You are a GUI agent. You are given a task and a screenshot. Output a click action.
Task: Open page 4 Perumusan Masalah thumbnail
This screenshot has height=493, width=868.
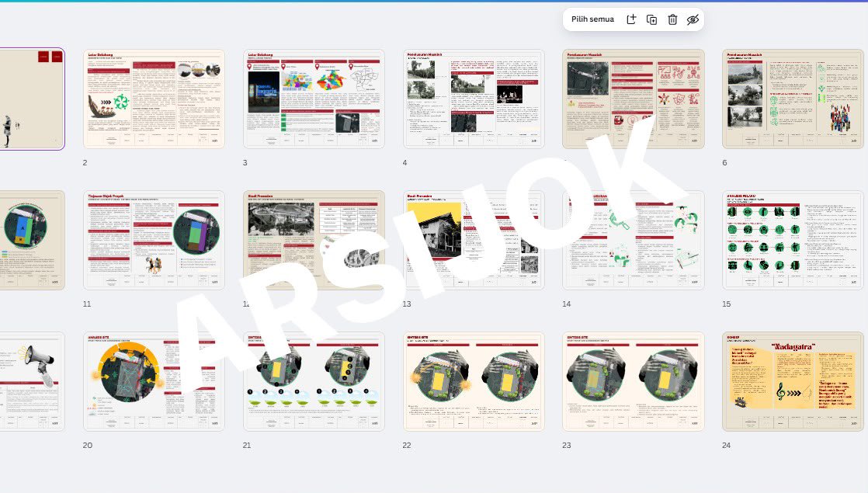click(x=474, y=99)
